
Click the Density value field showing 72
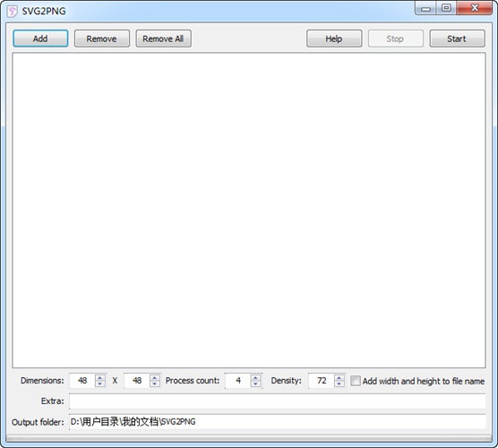click(x=322, y=381)
